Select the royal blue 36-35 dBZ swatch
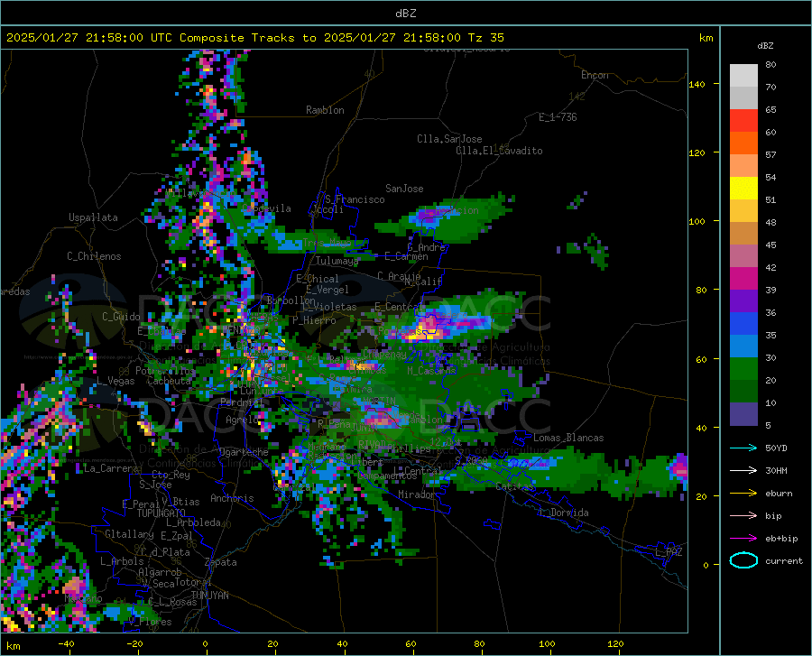Screen dimensions: 812x656 pyautogui.click(x=743, y=324)
